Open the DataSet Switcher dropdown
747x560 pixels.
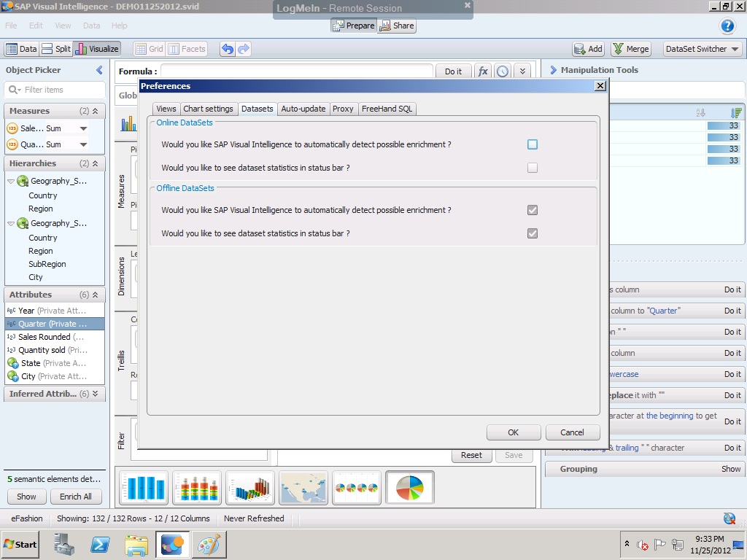pyautogui.click(x=703, y=49)
